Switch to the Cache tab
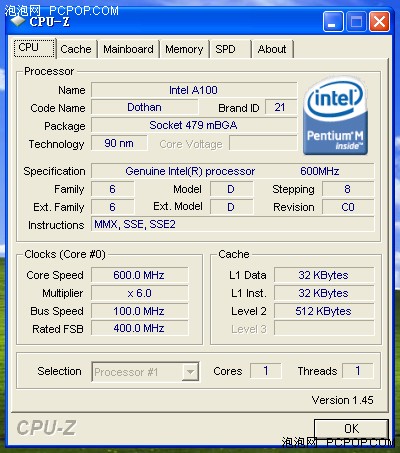The height and width of the screenshot is (453, 400). coord(76,49)
